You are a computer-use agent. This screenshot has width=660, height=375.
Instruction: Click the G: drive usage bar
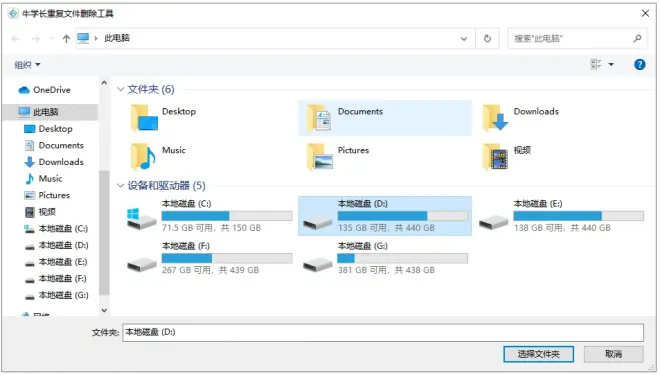(402, 258)
